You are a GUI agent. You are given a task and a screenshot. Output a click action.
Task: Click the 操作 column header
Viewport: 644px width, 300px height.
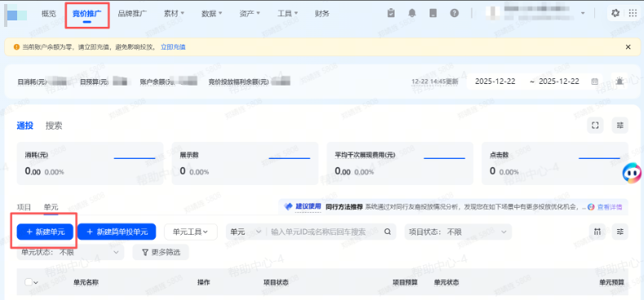pos(204,282)
